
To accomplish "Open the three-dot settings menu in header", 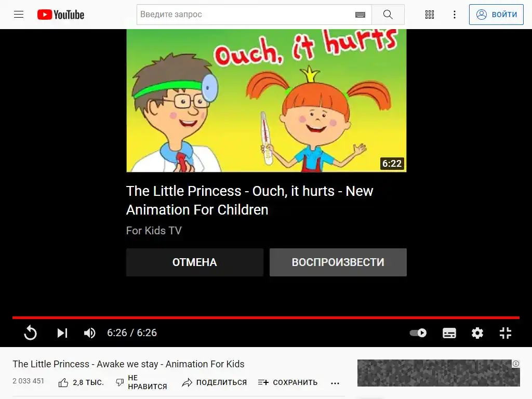I will pyautogui.click(x=454, y=15).
